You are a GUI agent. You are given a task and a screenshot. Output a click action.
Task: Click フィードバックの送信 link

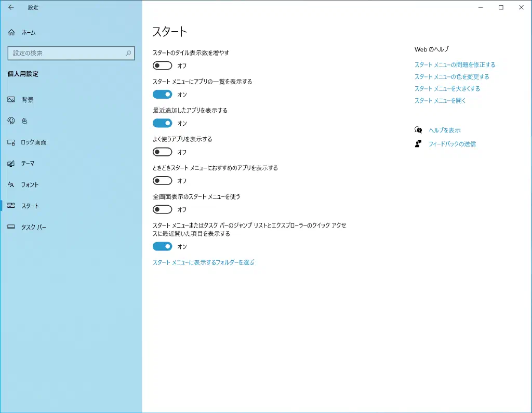[452, 144]
